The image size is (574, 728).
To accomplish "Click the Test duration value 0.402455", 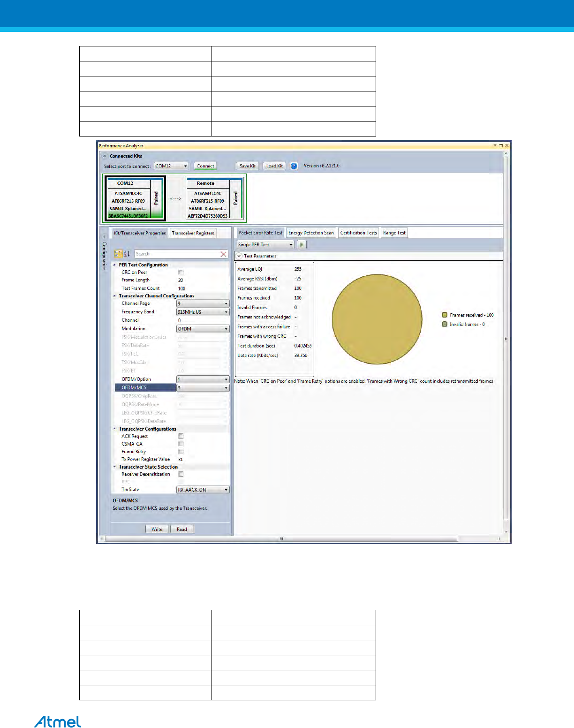I will click(303, 346).
